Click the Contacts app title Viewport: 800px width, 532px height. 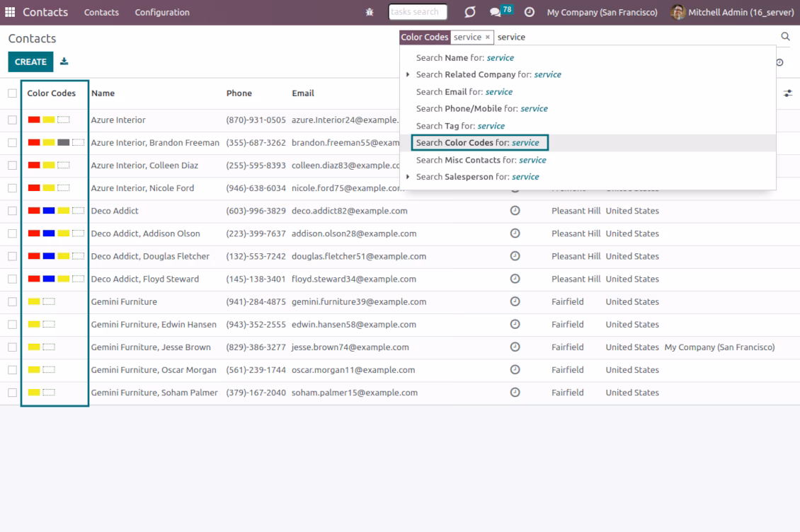[45, 12]
